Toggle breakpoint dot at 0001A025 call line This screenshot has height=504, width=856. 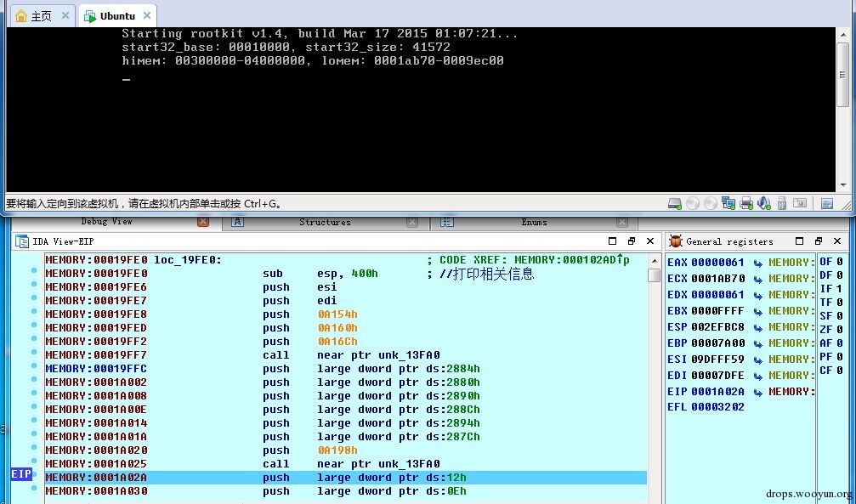coord(34,462)
